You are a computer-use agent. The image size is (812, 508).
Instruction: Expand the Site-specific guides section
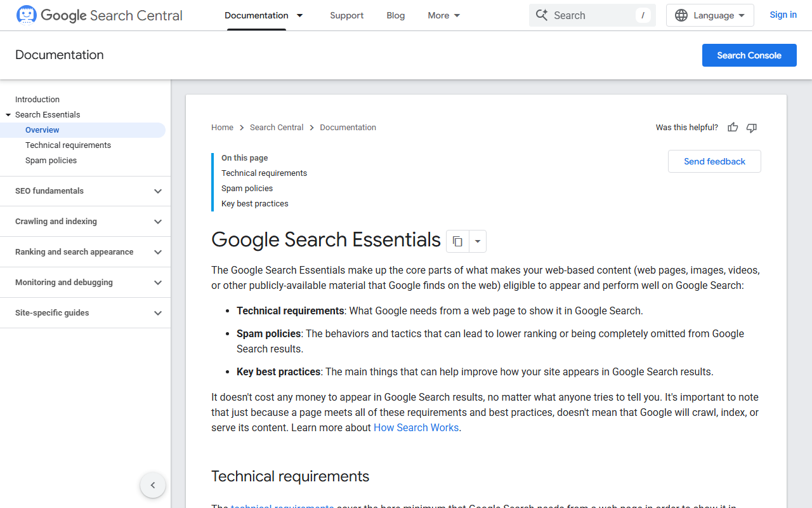86,313
